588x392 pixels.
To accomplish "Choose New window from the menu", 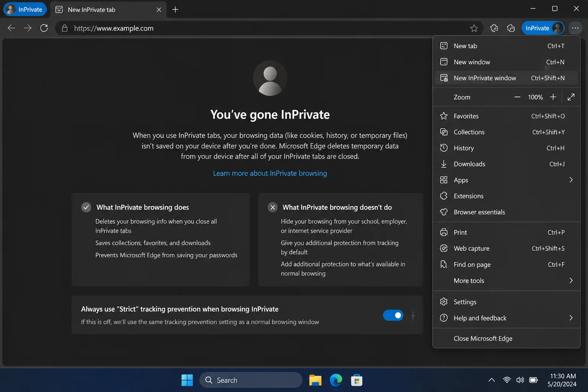I will [x=506, y=62].
